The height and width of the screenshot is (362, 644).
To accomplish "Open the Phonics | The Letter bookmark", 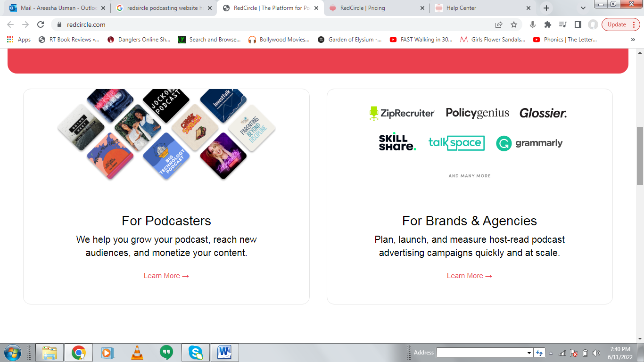I will [x=565, y=40].
